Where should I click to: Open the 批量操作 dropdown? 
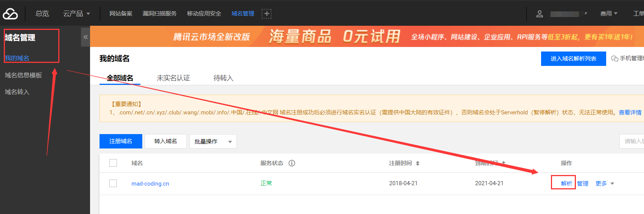click(x=213, y=141)
